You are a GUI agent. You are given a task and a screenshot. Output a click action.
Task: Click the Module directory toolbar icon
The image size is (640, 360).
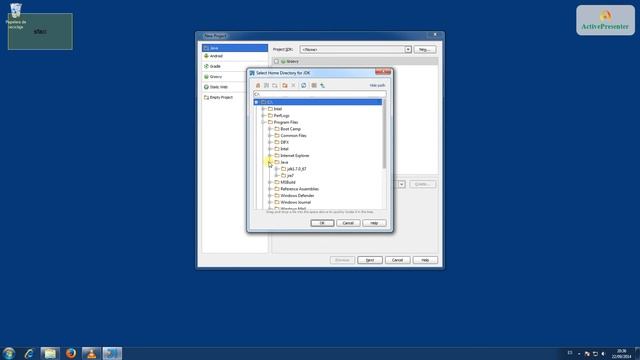[x=275, y=85]
